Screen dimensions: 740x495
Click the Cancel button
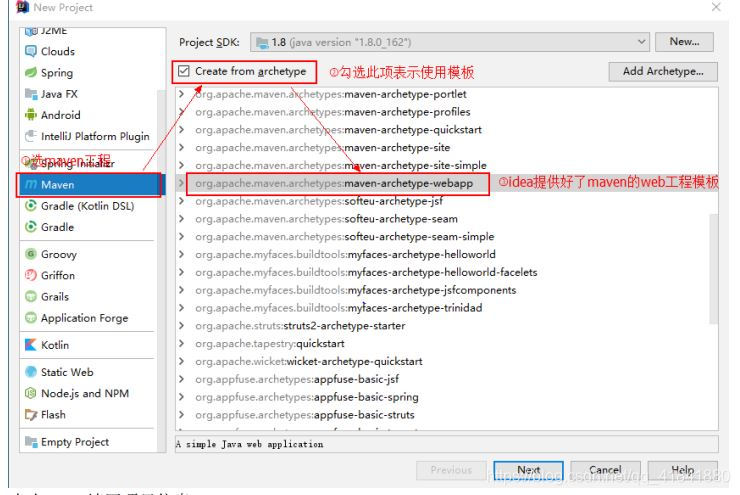[x=605, y=470]
